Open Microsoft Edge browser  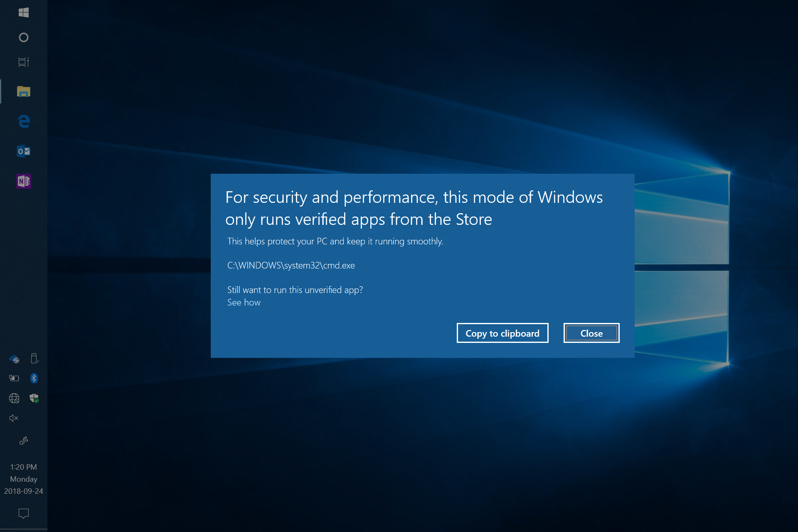[24, 122]
